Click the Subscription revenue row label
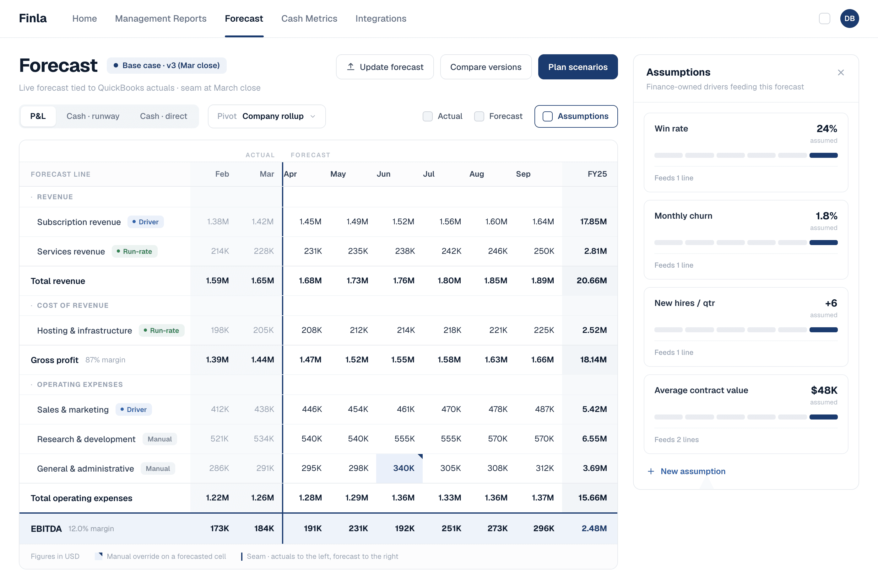The height and width of the screenshot is (588, 878). tap(79, 222)
